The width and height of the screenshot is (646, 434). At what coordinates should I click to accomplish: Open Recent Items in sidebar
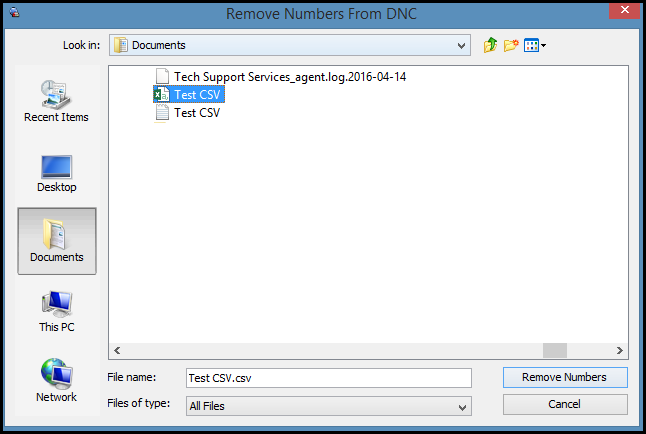coord(56,101)
